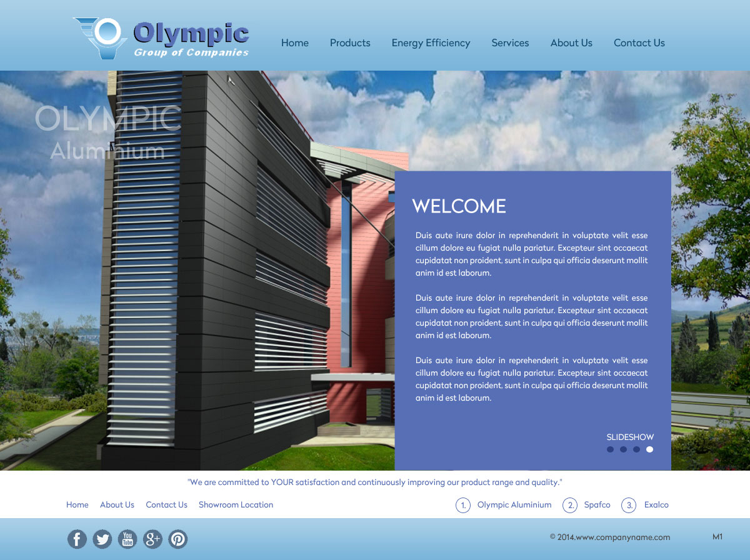Open Contact Us in the top navigation
The image size is (750, 560).
[x=639, y=43]
